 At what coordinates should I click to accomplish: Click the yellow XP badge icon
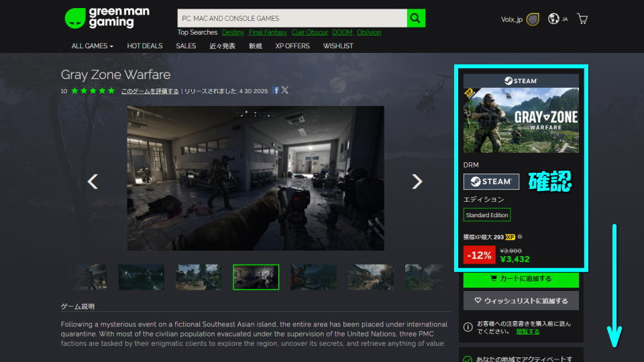point(510,237)
